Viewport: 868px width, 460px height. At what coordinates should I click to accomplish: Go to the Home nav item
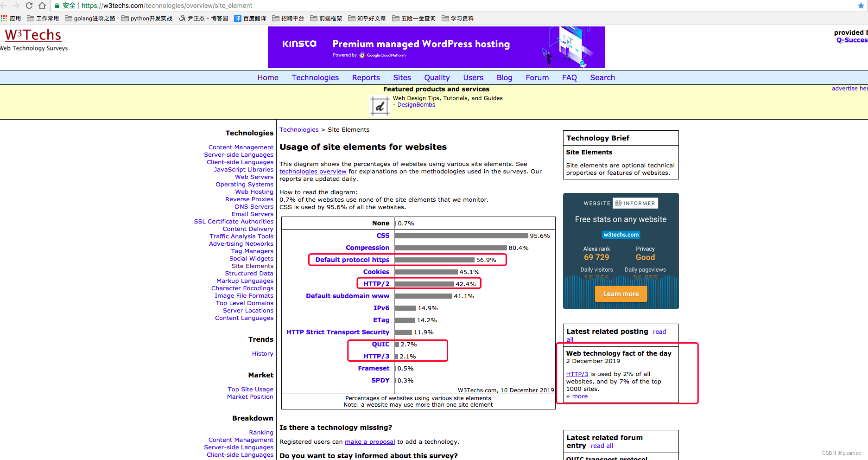[x=268, y=77]
